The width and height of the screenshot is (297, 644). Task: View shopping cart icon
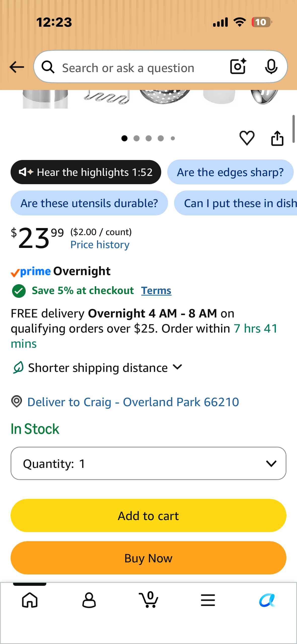pos(149,599)
